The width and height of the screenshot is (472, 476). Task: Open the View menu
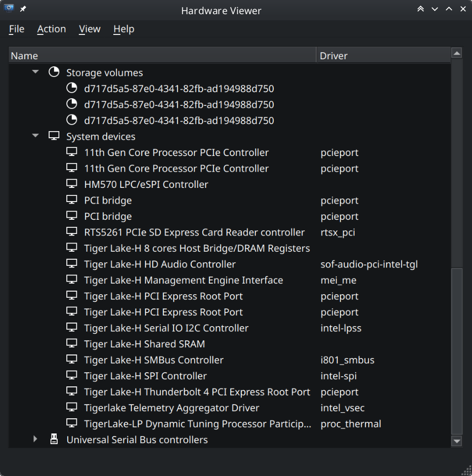point(90,29)
